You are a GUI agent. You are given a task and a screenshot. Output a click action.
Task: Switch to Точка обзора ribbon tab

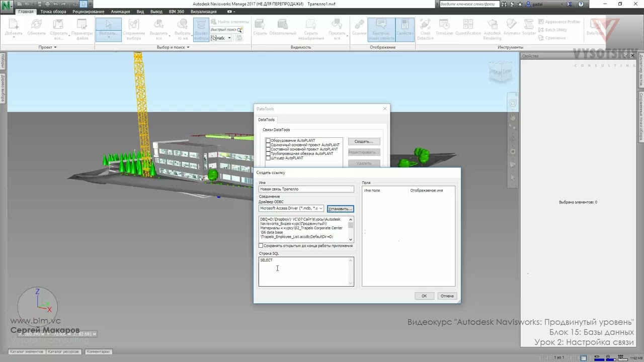(x=53, y=12)
